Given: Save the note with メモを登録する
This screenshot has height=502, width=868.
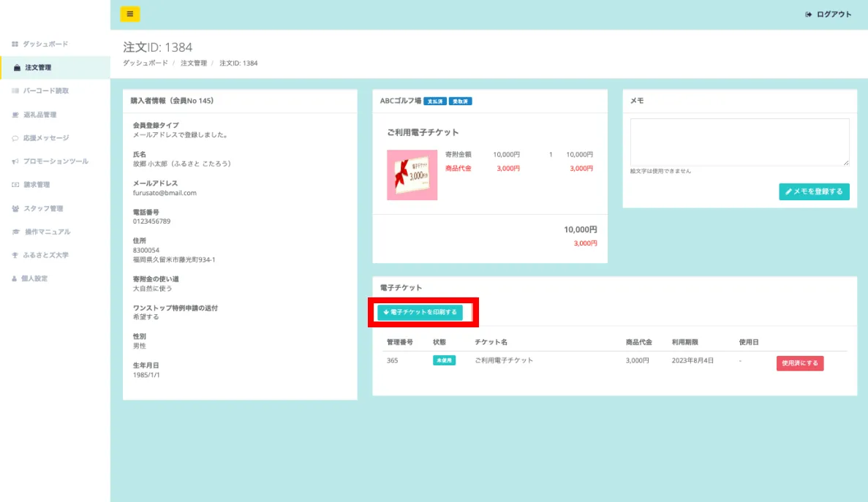Looking at the screenshot, I should coord(814,192).
